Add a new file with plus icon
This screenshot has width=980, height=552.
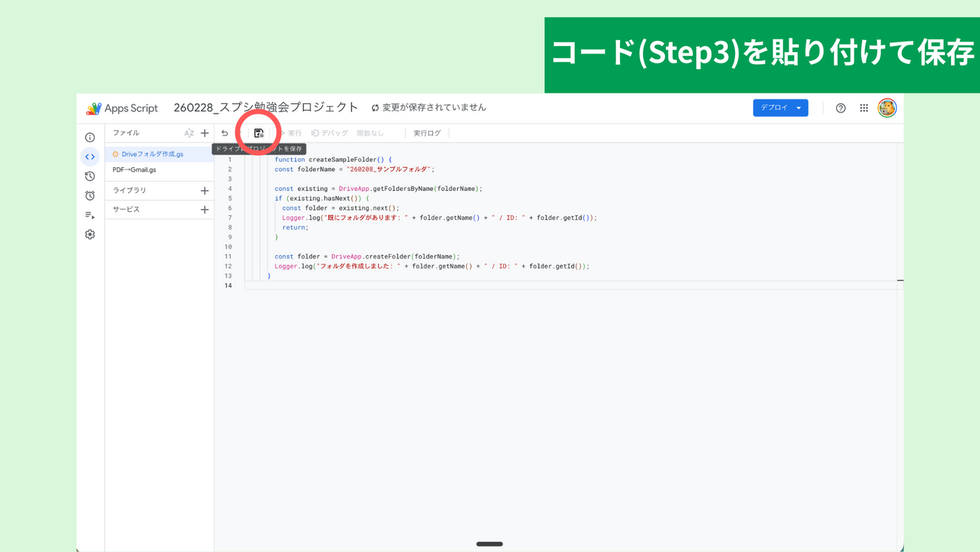point(205,133)
